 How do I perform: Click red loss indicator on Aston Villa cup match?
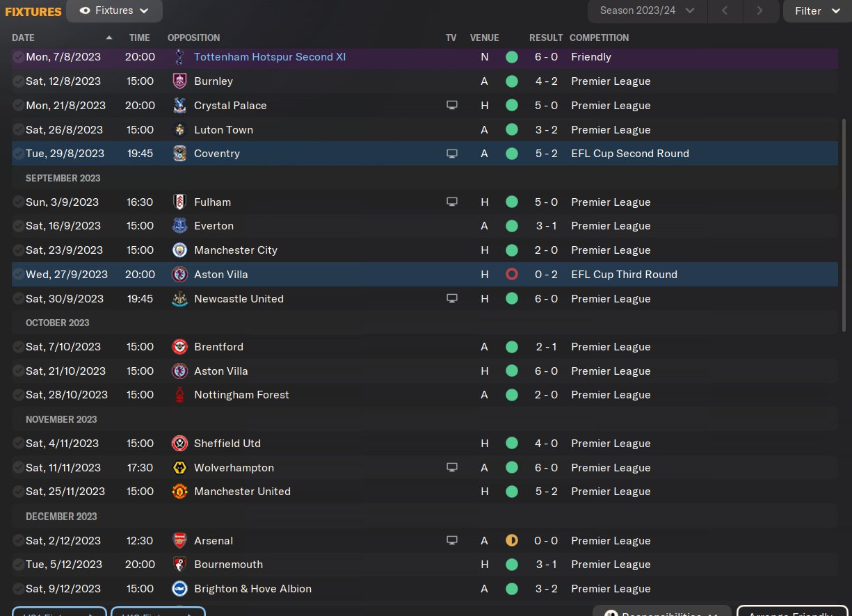coord(512,275)
